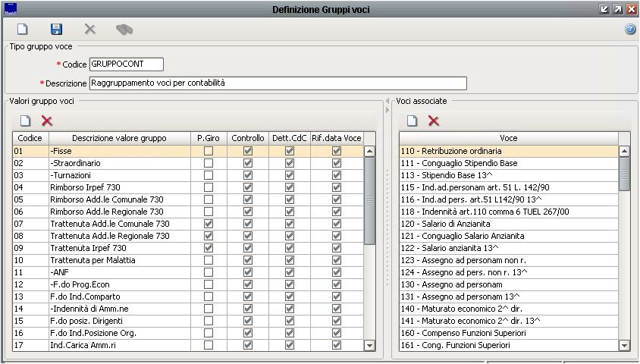
Task: Click the delete X icon in main toolbar
Action: click(x=89, y=30)
